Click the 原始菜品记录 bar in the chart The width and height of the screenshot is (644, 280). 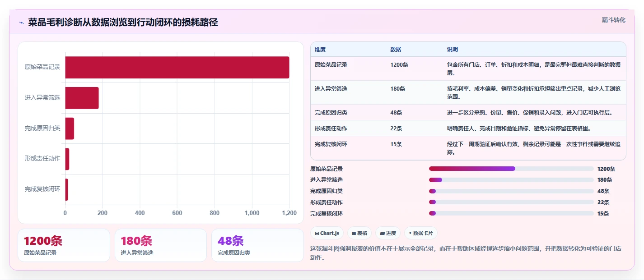pyautogui.click(x=177, y=67)
